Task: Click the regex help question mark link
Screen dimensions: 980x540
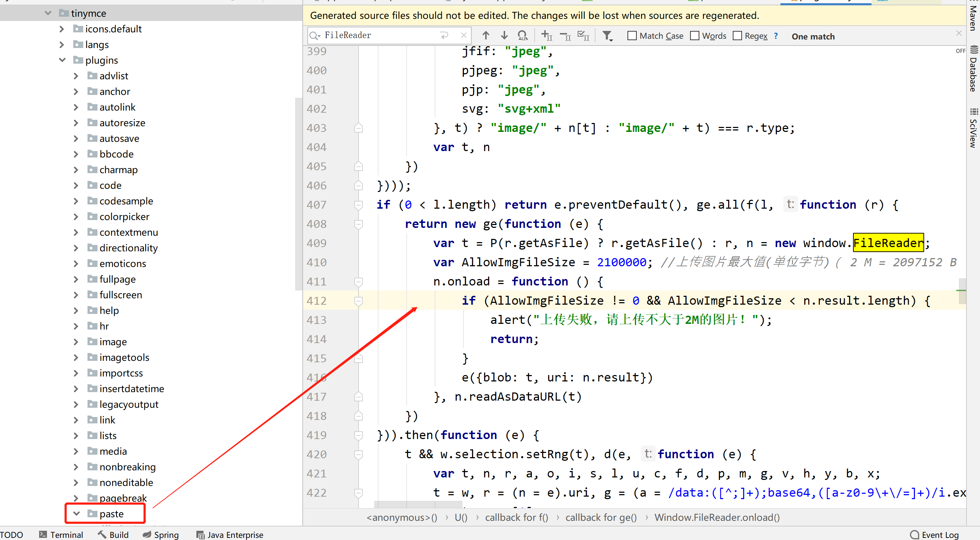Action: tap(776, 36)
